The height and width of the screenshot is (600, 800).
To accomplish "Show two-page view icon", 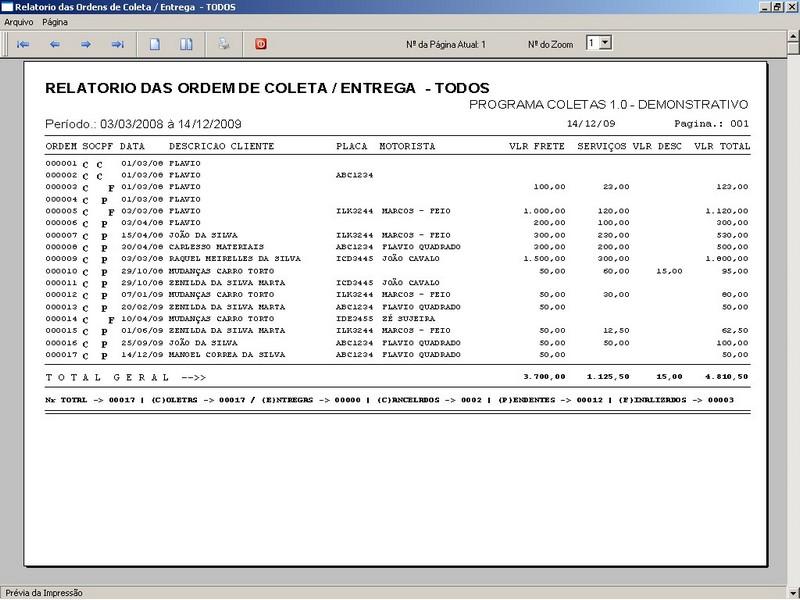I will coord(186,44).
